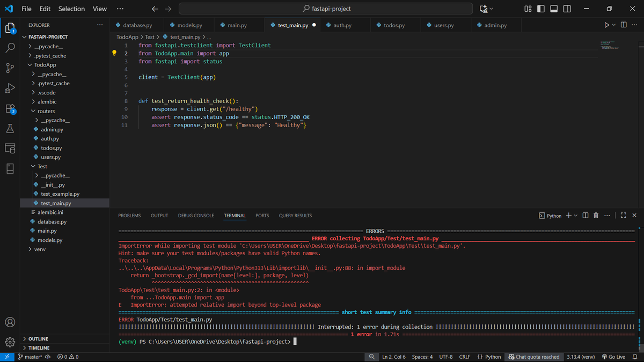The height and width of the screenshot is (362, 644).
Task: Split the editor right
Action: point(624,25)
